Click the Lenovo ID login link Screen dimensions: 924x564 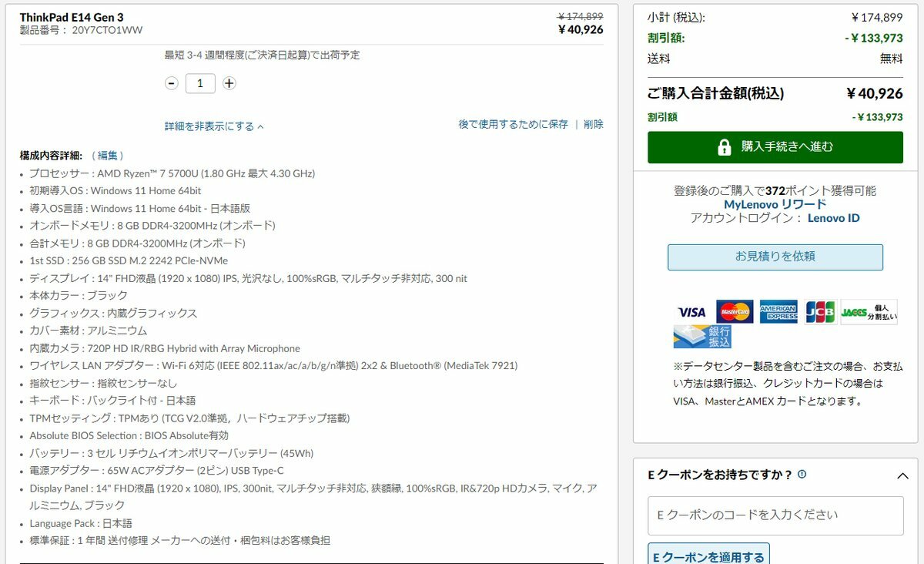pyautogui.click(x=833, y=218)
